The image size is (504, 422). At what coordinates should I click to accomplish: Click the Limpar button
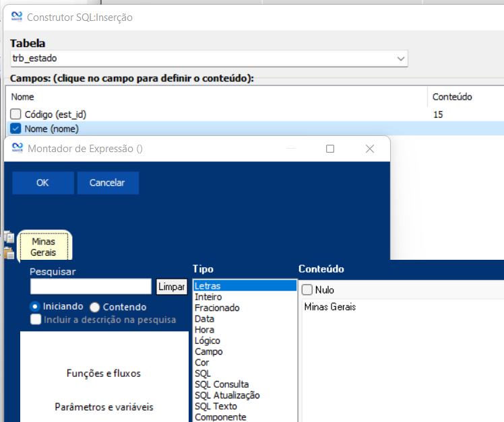171,287
